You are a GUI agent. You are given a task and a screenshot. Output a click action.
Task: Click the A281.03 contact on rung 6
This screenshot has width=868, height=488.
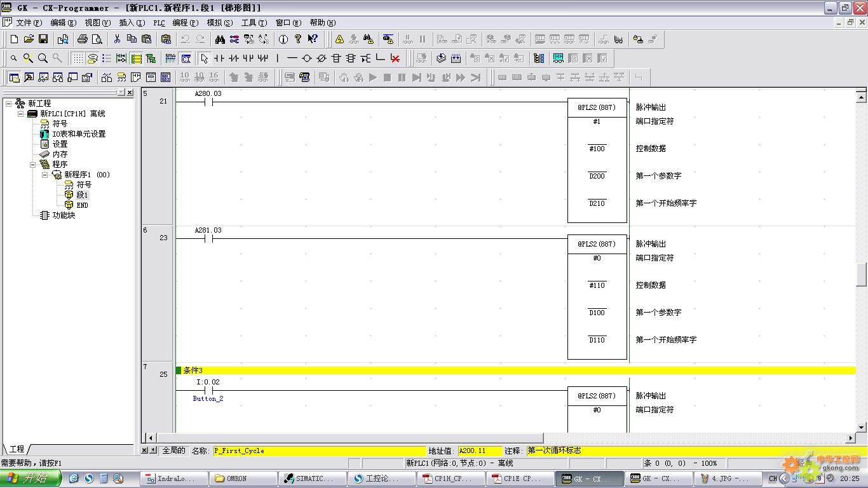pos(208,239)
